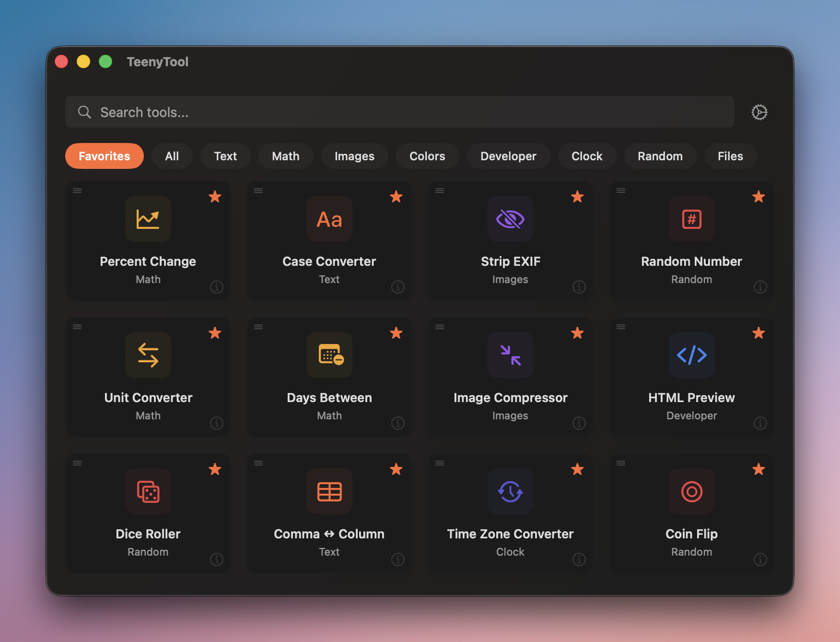Select the Comma to Column table icon
The height and width of the screenshot is (642, 840).
[x=329, y=491]
